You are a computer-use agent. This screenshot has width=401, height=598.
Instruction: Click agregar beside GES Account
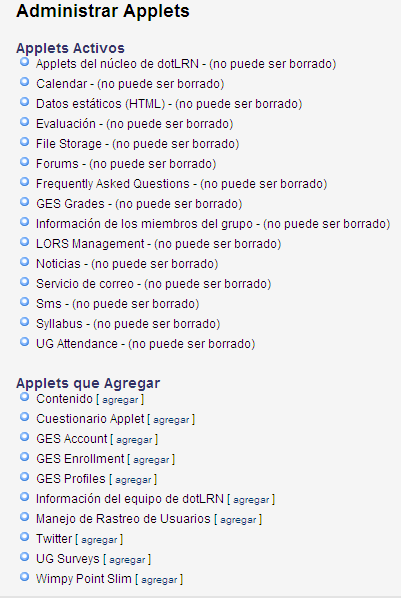[x=134, y=440]
